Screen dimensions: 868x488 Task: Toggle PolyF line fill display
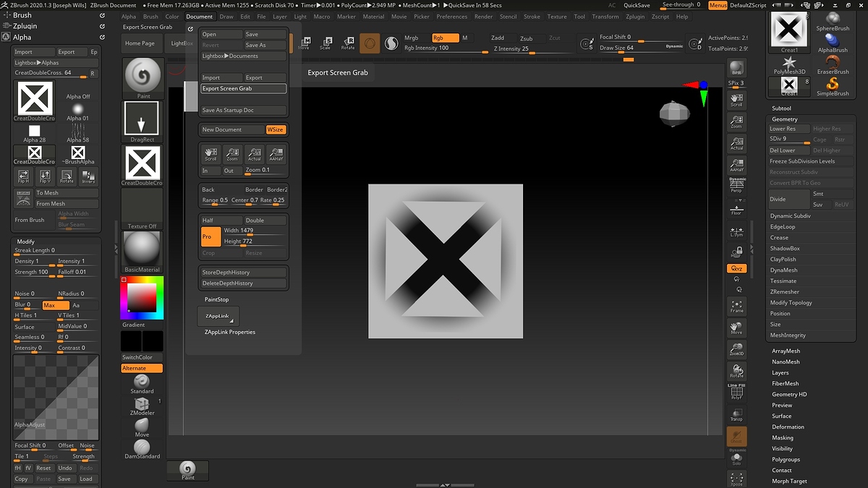pyautogui.click(x=736, y=393)
